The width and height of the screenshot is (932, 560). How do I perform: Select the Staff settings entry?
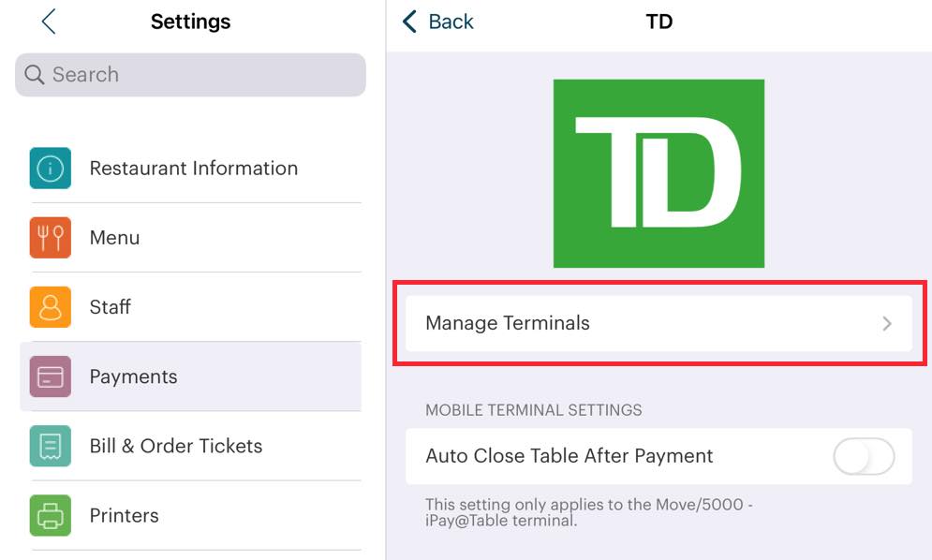[x=111, y=307]
